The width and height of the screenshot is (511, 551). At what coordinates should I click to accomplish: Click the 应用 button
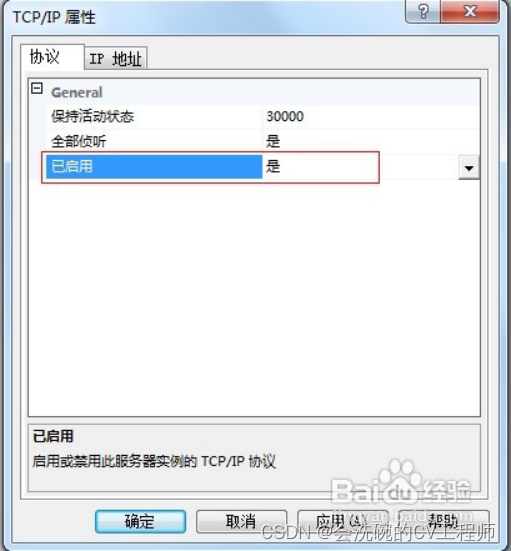point(343,521)
